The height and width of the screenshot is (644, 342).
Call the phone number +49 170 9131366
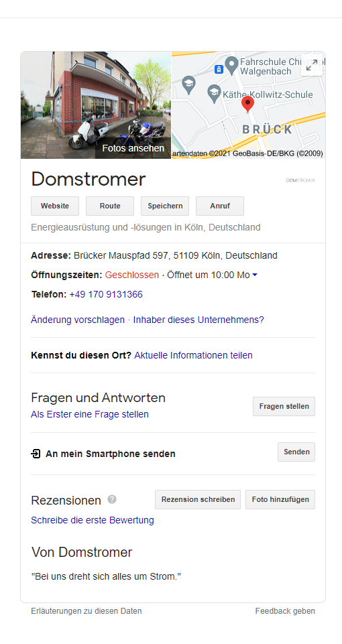tap(106, 294)
